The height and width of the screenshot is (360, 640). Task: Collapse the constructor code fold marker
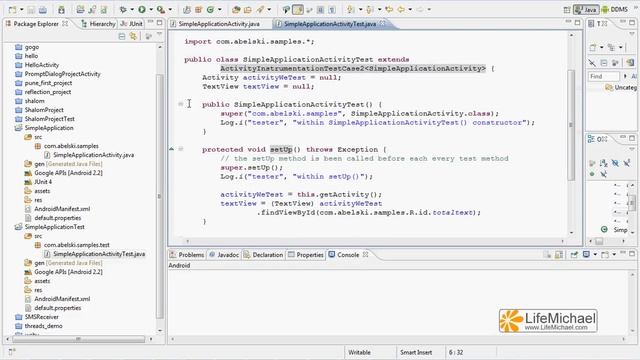180,104
